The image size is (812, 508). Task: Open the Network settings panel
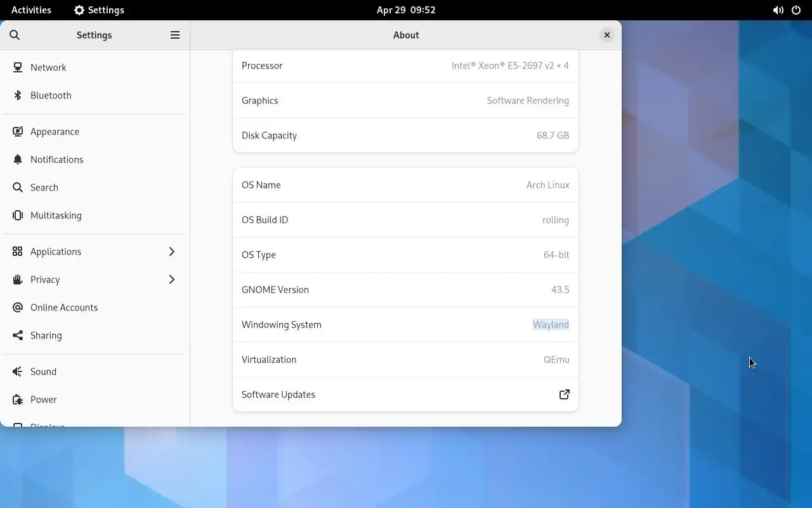[95, 67]
